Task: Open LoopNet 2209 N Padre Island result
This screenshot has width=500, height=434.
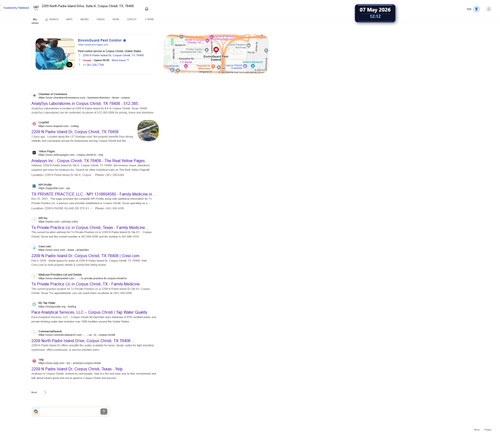Action: [75, 132]
